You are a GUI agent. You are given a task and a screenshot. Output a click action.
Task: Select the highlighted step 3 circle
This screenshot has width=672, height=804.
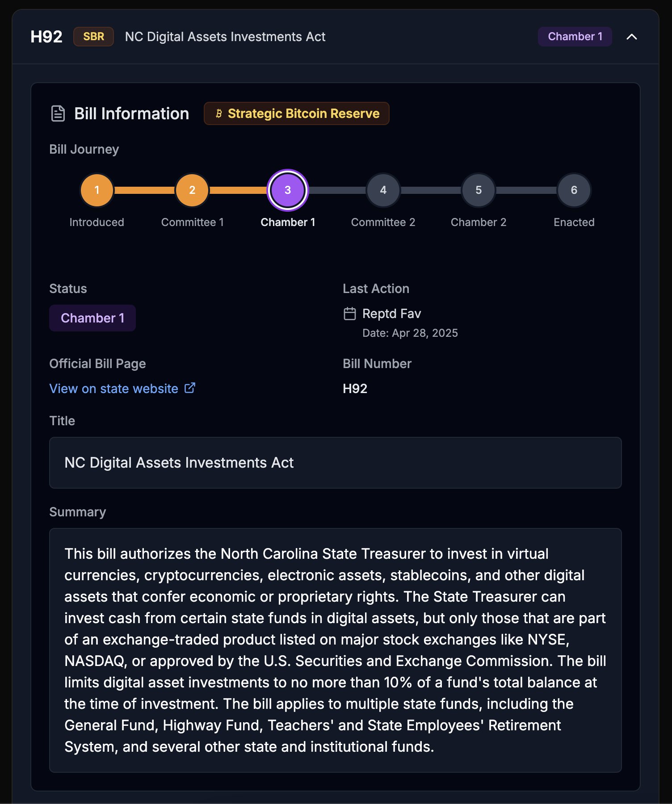pyautogui.click(x=288, y=190)
